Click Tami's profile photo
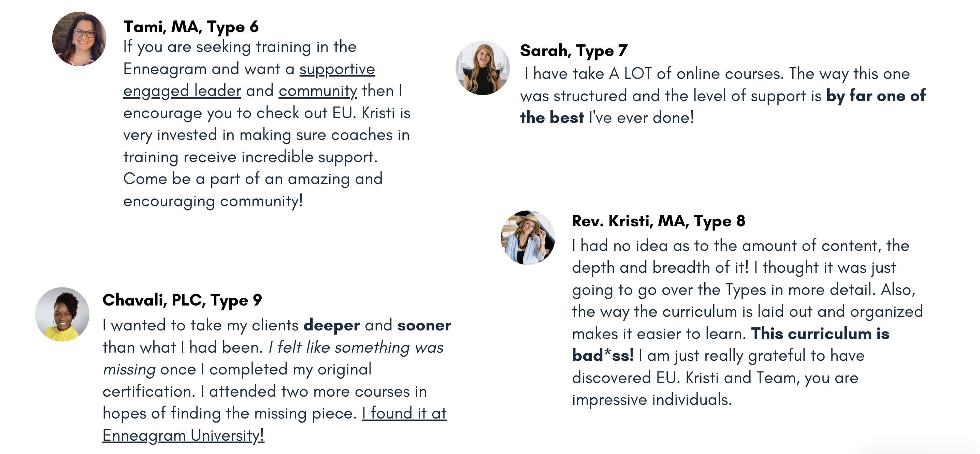 click(79, 39)
